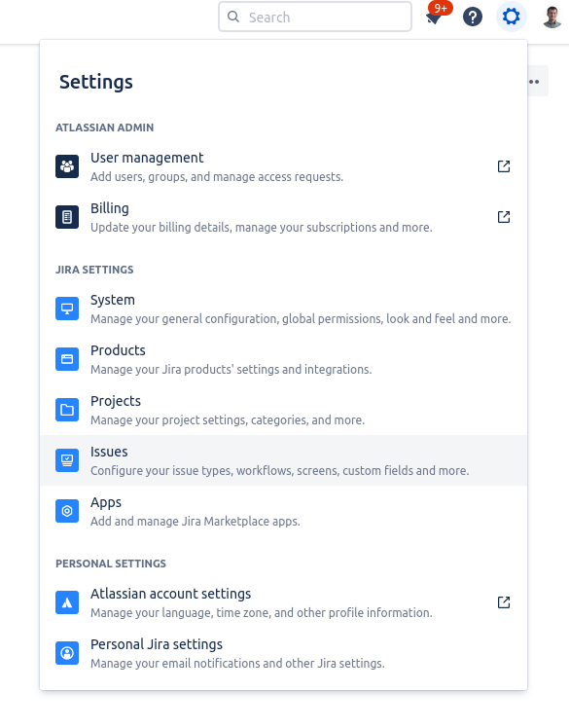
Task: Choose Issues from Jira settings
Action: click(283, 460)
